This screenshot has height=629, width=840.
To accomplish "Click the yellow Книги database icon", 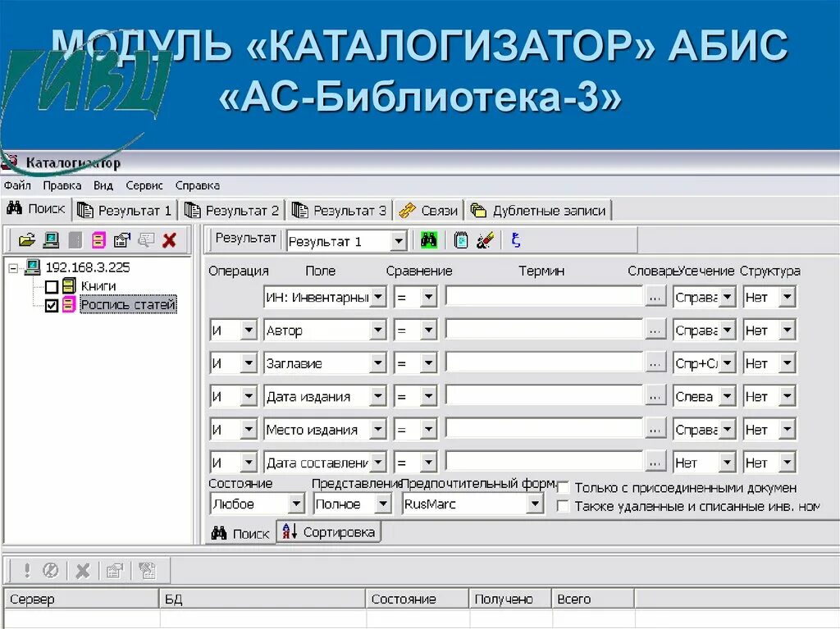I will pos(69,285).
